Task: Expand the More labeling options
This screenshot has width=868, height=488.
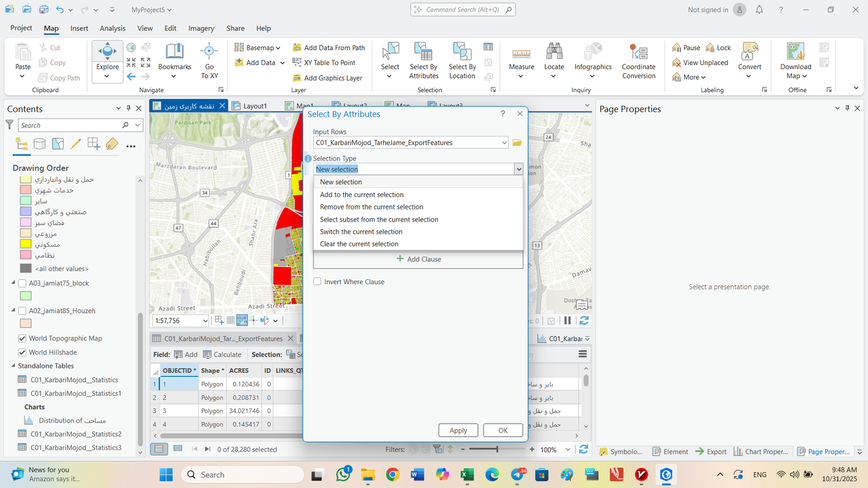Action: point(690,77)
